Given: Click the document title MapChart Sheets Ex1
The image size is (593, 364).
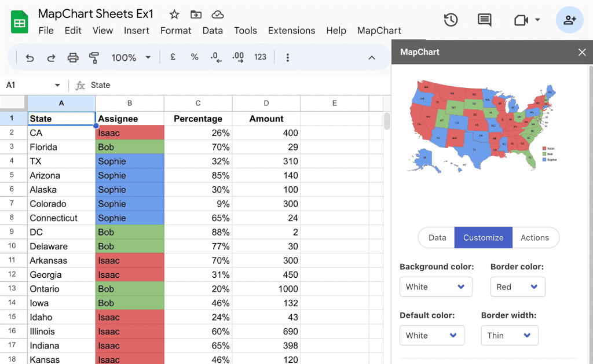Looking at the screenshot, I should (96, 14).
